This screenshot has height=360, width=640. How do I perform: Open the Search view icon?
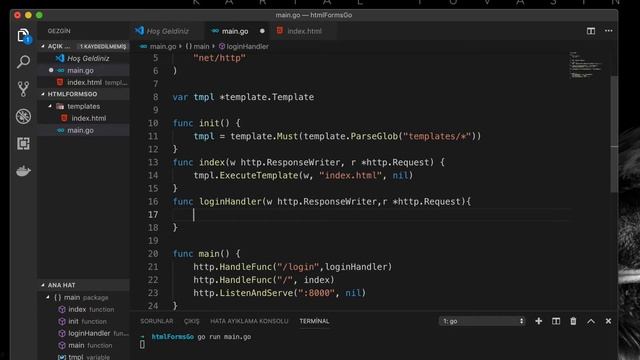pyautogui.click(x=23, y=62)
